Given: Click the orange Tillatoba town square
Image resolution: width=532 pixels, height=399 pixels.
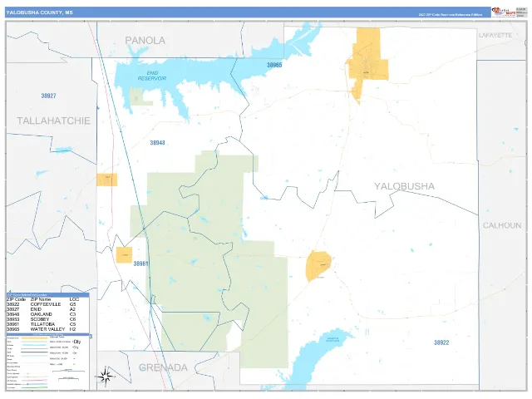Looking at the screenshot, I should [x=124, y=255].
